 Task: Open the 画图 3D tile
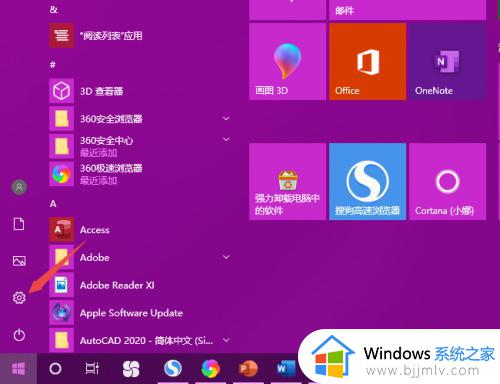coord(287,61)
